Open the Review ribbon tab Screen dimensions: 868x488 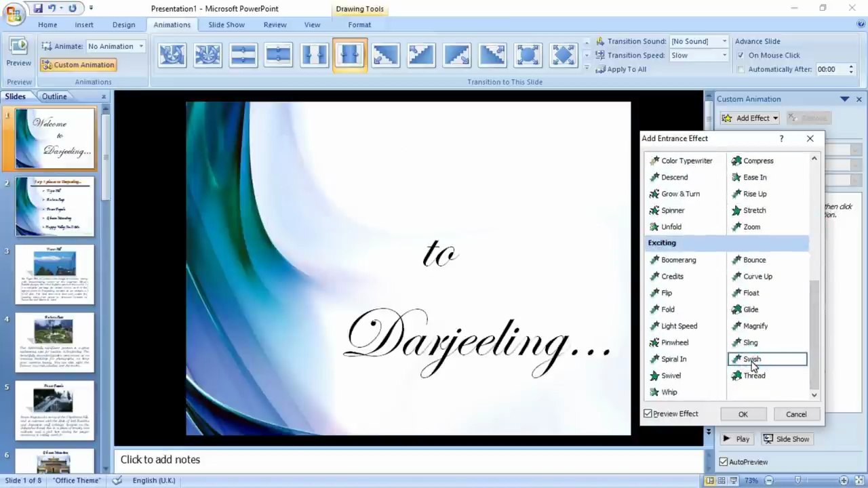[x=275, y=25]
